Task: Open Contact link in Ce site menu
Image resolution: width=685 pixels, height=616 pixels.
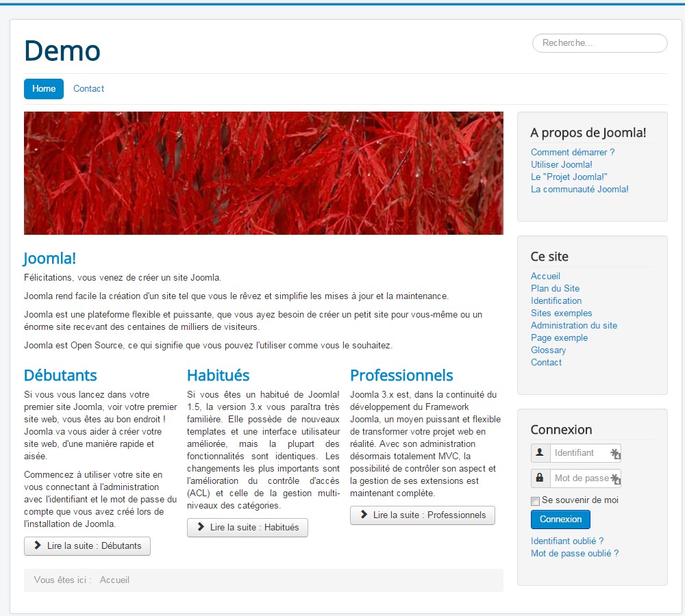Action: (546, 362)
